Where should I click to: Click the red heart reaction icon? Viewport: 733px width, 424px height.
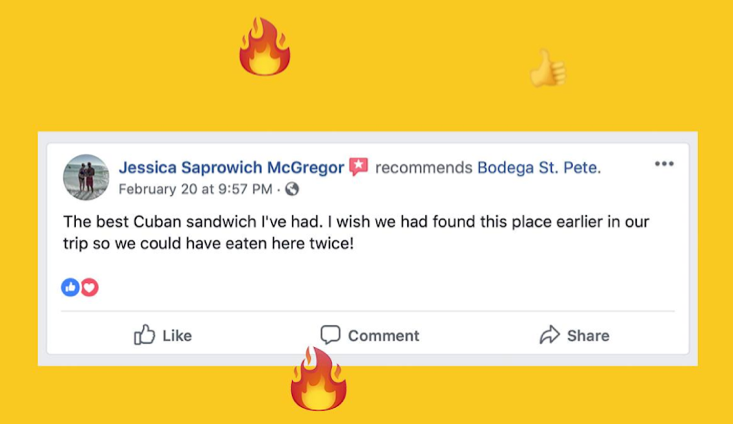(89, 288)
